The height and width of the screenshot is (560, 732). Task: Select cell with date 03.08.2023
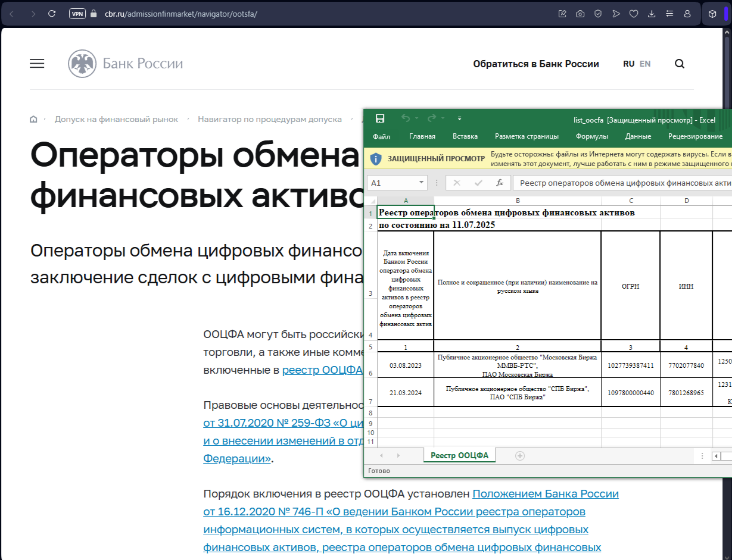tap(406, 365)
